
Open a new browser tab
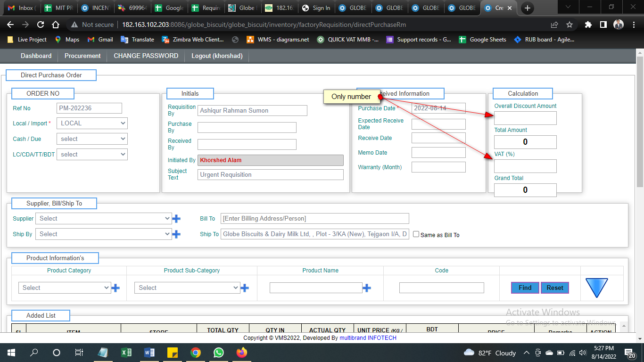528,8
